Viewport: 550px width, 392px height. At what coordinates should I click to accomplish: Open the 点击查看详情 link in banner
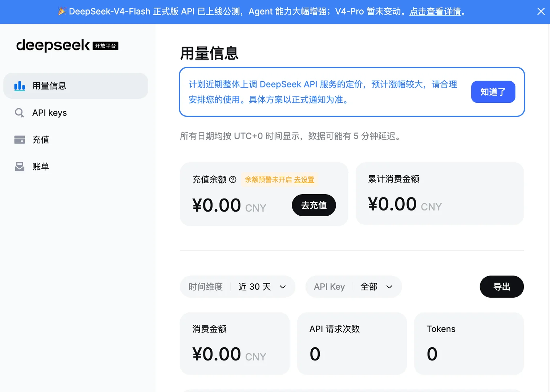[x=435, y=12]
